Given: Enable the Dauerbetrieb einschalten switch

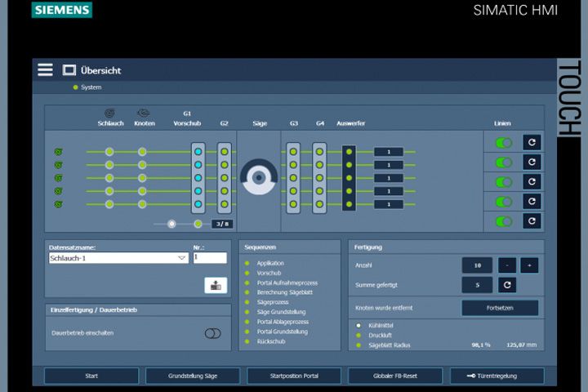Looking at the screenshot, I should click(212, 333).
